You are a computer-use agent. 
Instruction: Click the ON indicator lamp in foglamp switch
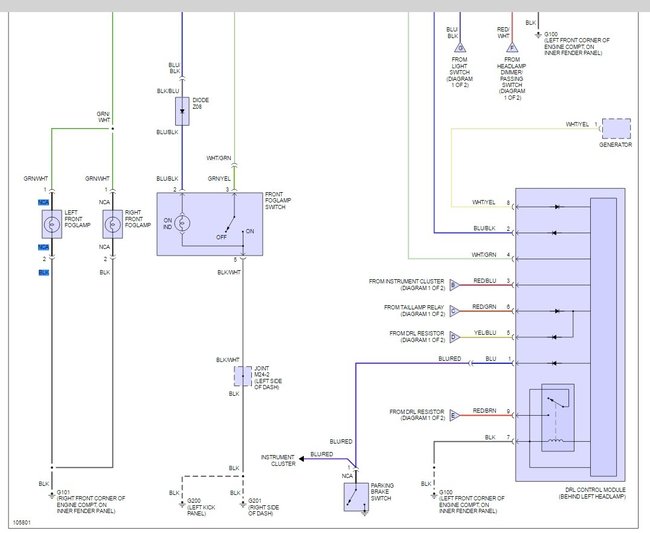pos(182,223)
